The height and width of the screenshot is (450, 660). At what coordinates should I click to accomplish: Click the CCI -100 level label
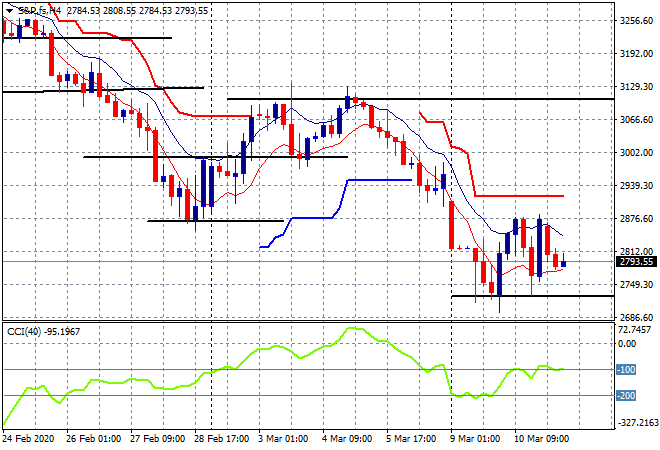click(626, 370)
